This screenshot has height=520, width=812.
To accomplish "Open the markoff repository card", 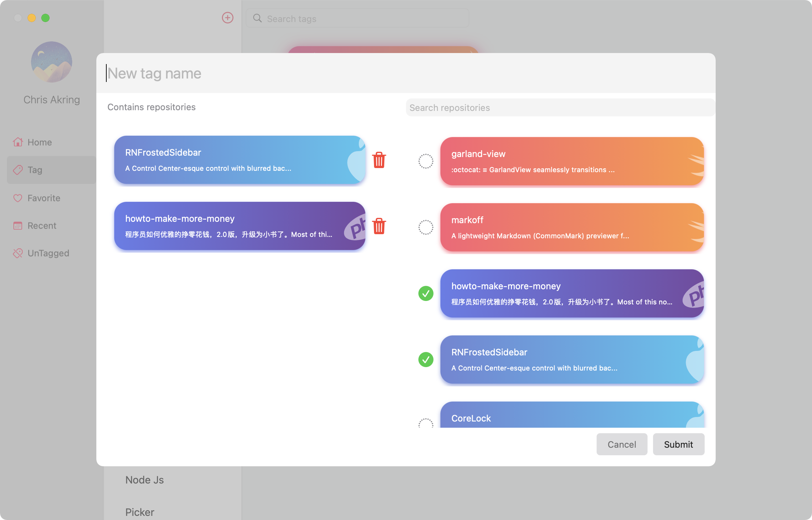I will click(x=572, y=227).
